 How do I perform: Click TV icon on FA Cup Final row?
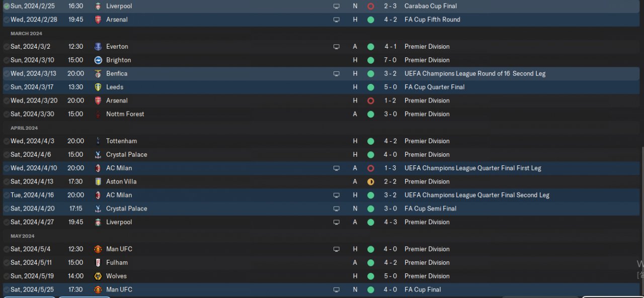[336, 290]
